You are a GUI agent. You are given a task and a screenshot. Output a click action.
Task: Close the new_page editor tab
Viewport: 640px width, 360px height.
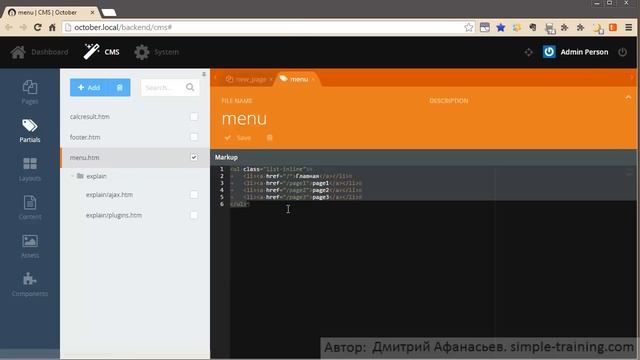click(x=271, y=79)
